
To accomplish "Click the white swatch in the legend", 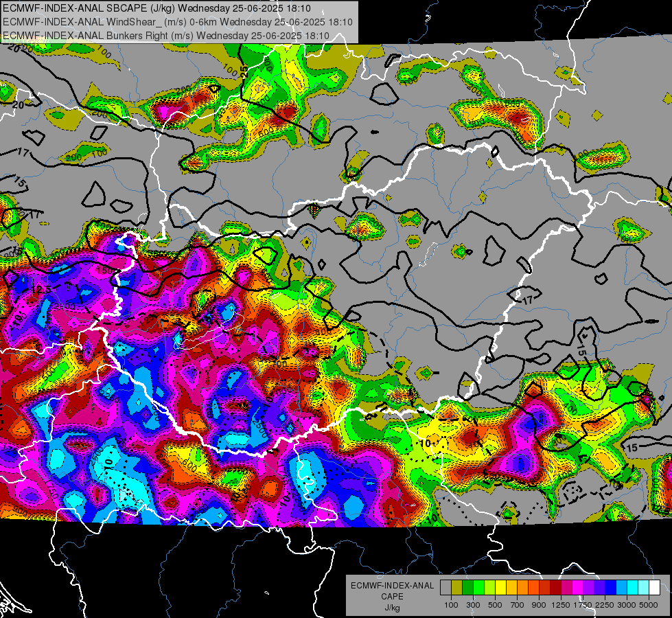I will point(655,588).
